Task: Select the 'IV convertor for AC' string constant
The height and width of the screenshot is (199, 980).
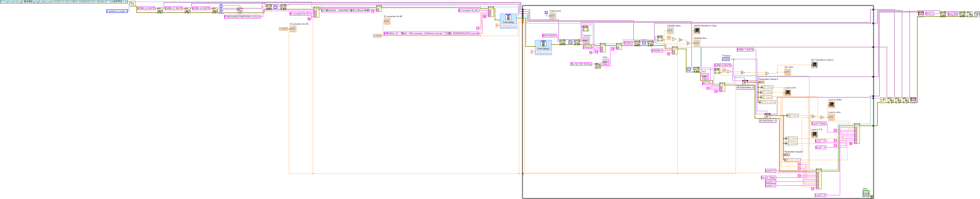Action: 469,10
